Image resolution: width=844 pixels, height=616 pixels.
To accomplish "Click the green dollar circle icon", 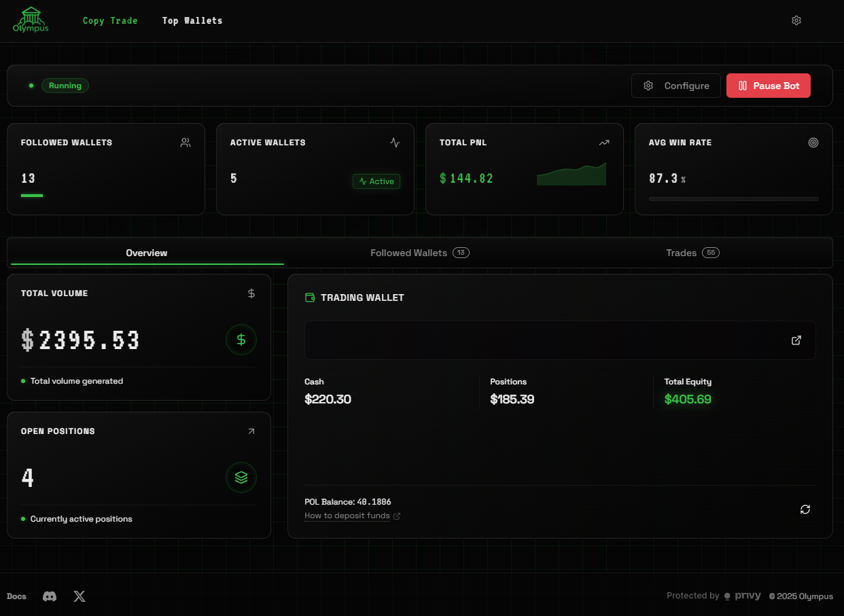I will click(241, 340).
